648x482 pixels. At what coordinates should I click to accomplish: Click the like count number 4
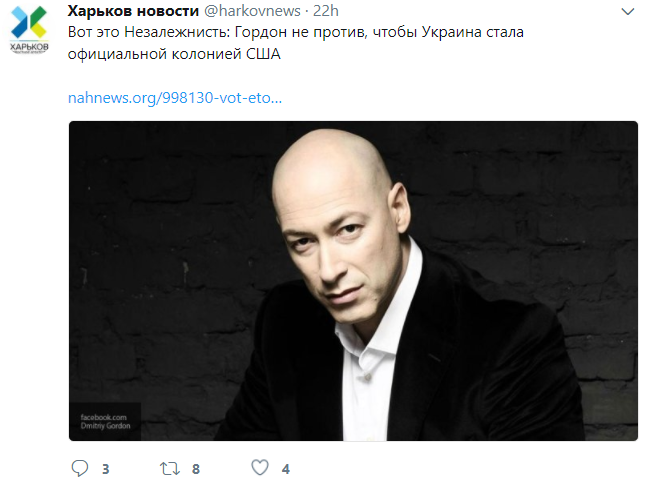[286, 469]
